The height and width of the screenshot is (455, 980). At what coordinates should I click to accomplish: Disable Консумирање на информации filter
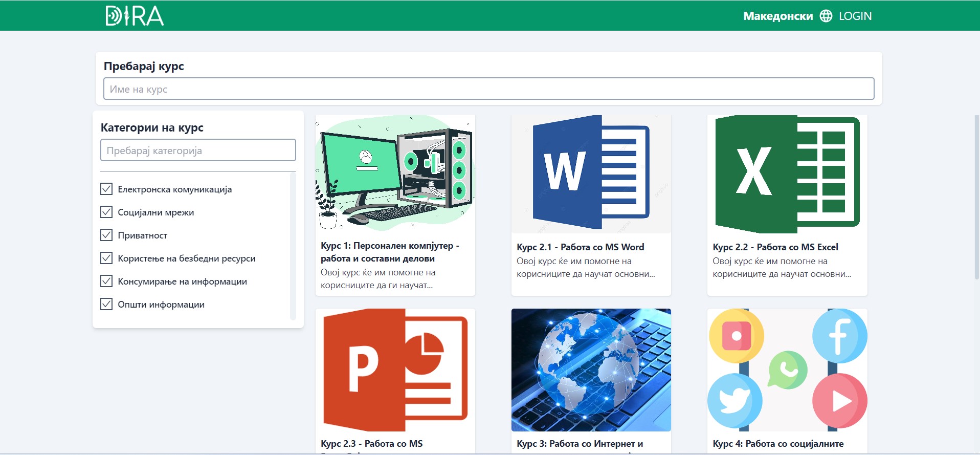click(106, 281)
